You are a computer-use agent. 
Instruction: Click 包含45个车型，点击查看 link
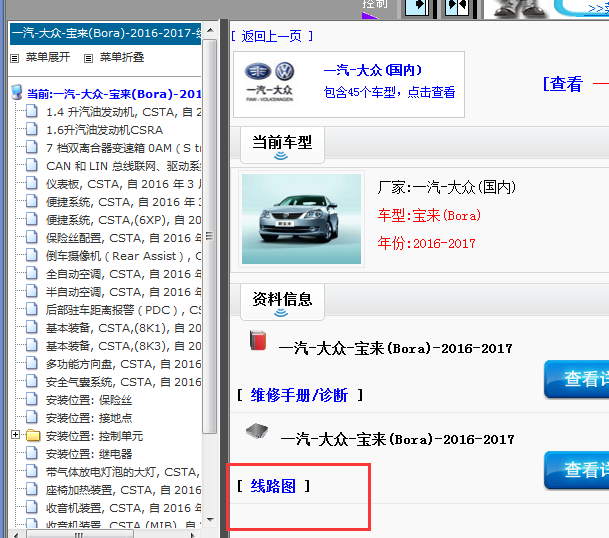point(389,92)
